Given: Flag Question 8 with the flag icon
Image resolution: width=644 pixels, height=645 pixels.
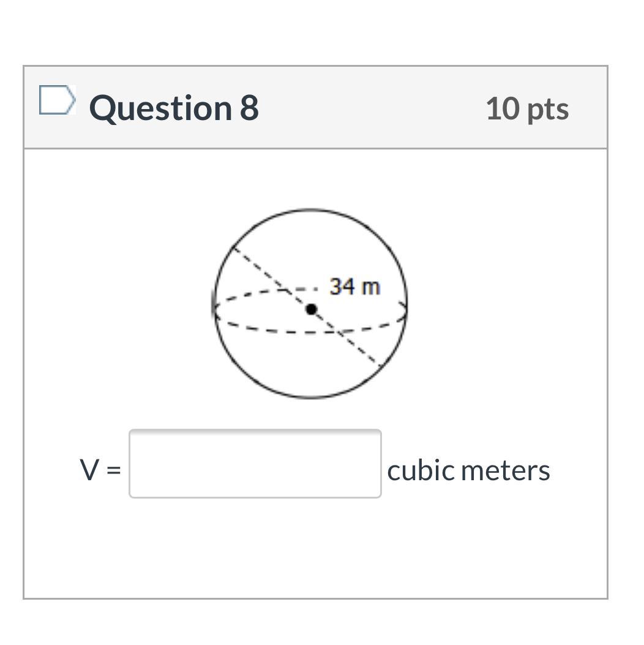Looking at the screenshot, I should [x=58, y=100].
